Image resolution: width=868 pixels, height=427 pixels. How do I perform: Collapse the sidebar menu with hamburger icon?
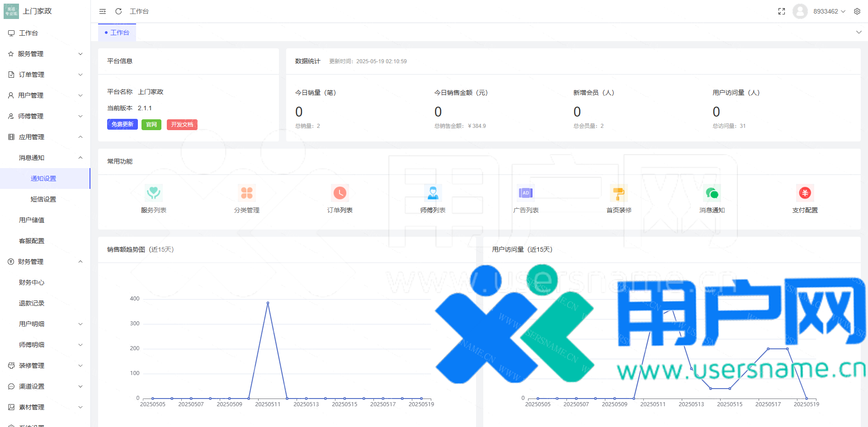point(103,11)
